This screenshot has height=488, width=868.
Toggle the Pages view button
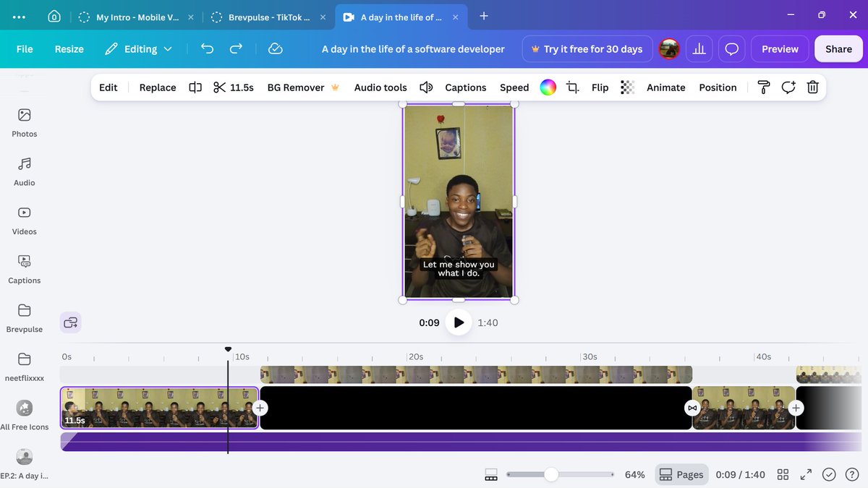681,474
